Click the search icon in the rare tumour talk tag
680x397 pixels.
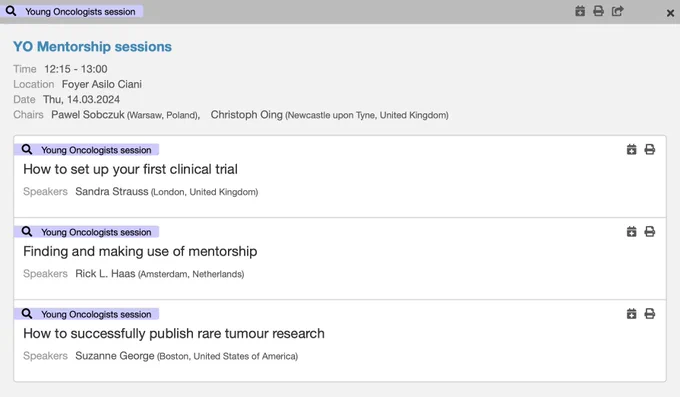(27, 313)
